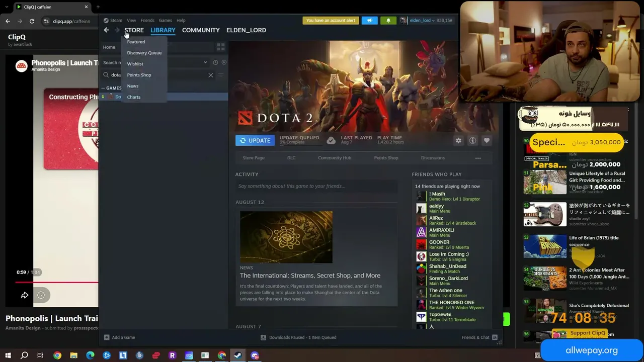The height and width of the screenshot is (362, 644).
Task: Open the green Steam notifications bell
Action: (388, 21)
